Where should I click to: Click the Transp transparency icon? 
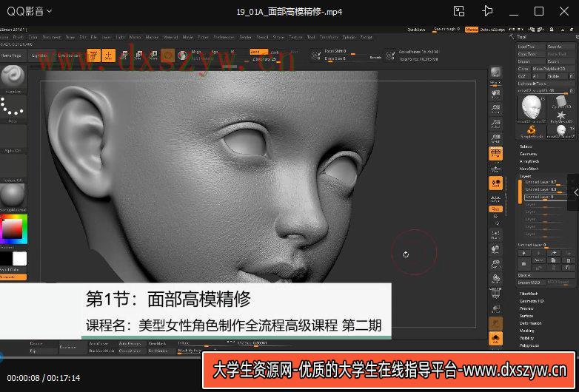pyautogui.click(x=495, y=308)
